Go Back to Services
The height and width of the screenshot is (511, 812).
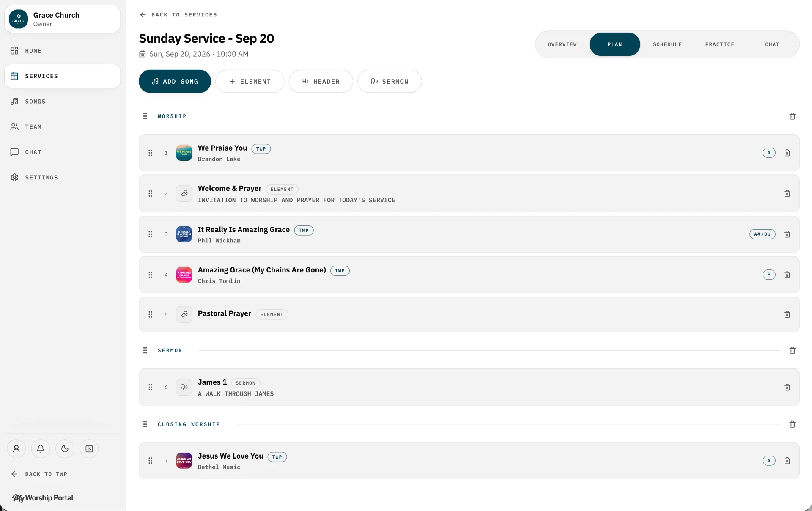(178, 15)
